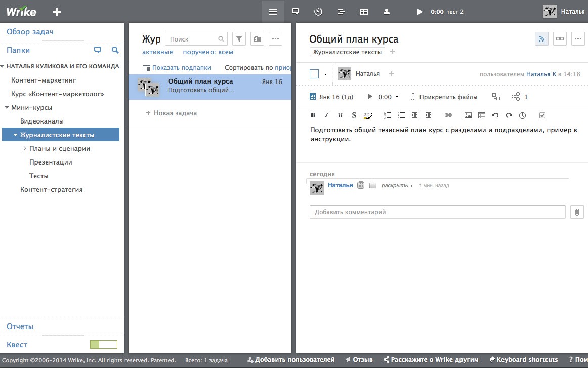
Task: Open the table view icon in top bar
Action: pos(363,12)
